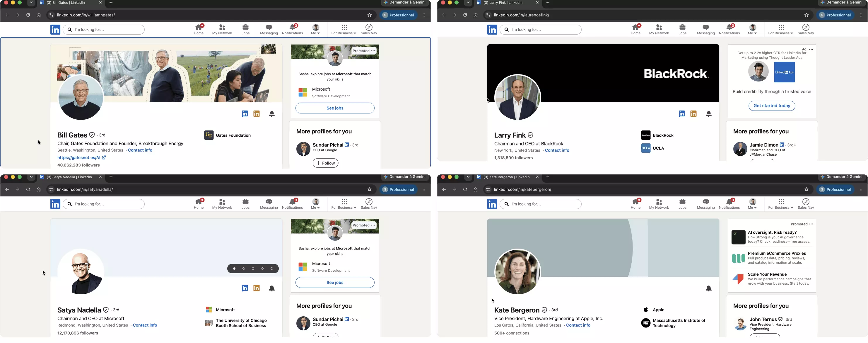
Task: Open the tab search chevron in the Bill Gates window
Action: tap(31, 2)
